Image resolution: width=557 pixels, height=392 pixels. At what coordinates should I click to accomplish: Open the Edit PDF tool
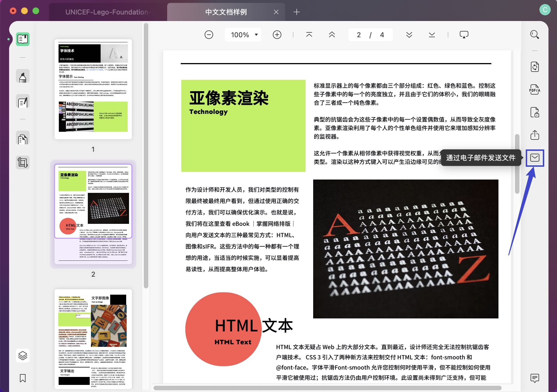pos(23,102)
